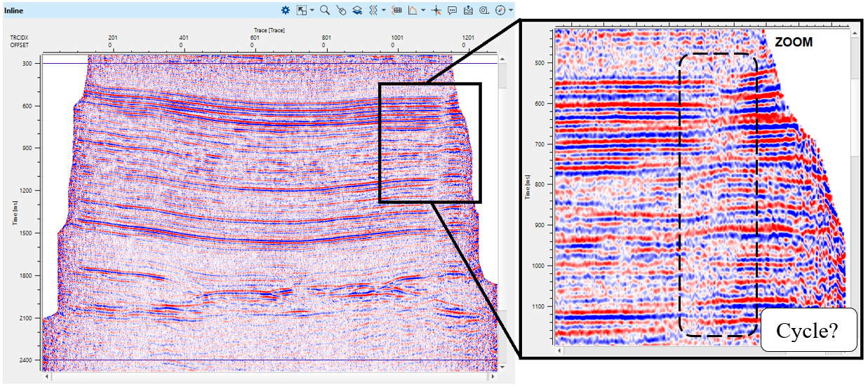This screenshot has height=389, width=868.
Task: Select the mouse interaction mode icon
Action: tap(341, 11)
